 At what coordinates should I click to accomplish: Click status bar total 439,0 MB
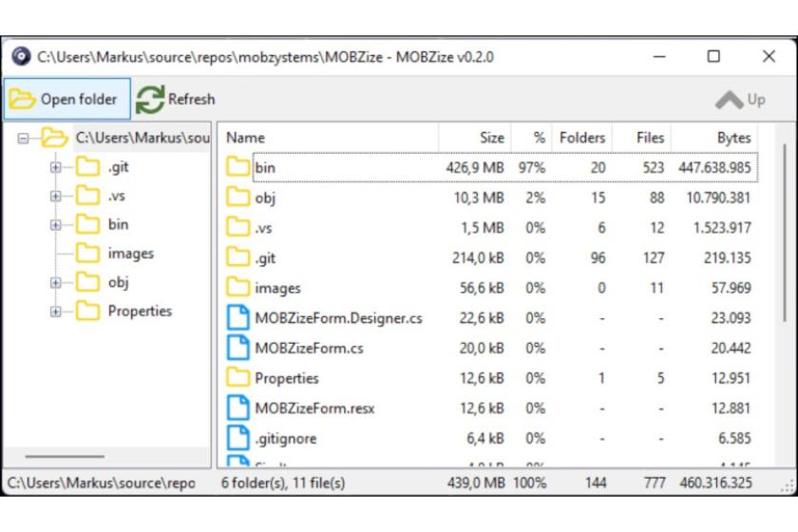point(476,483)
